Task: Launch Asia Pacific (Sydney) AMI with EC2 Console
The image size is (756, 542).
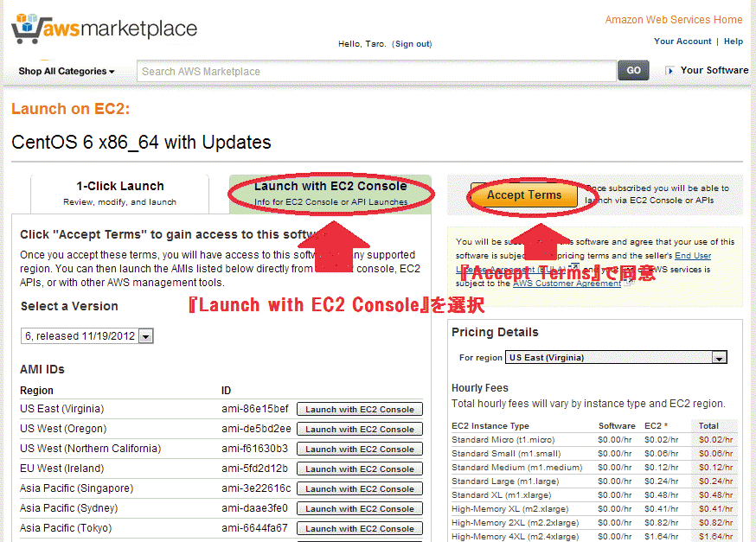Action: (360, 508)
